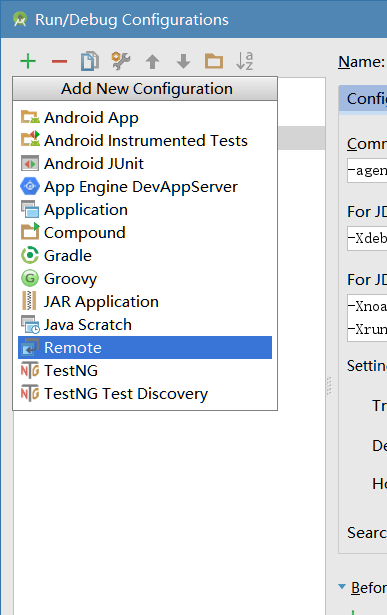Click the Create New Folder icon
The image size is (387, 615).
214,61
